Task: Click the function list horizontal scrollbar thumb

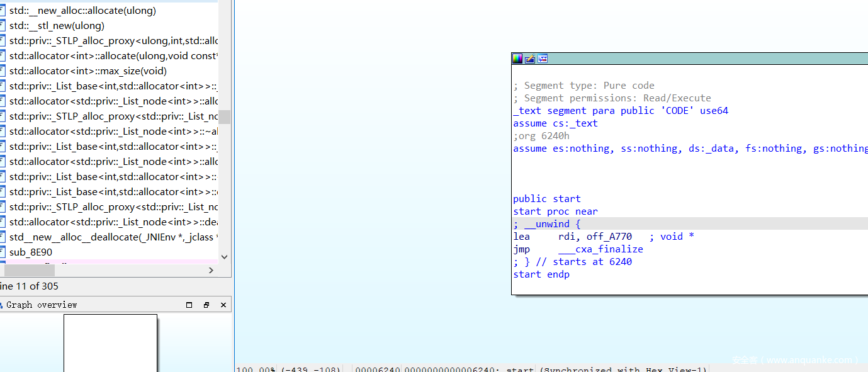Action: pos(29,270)
